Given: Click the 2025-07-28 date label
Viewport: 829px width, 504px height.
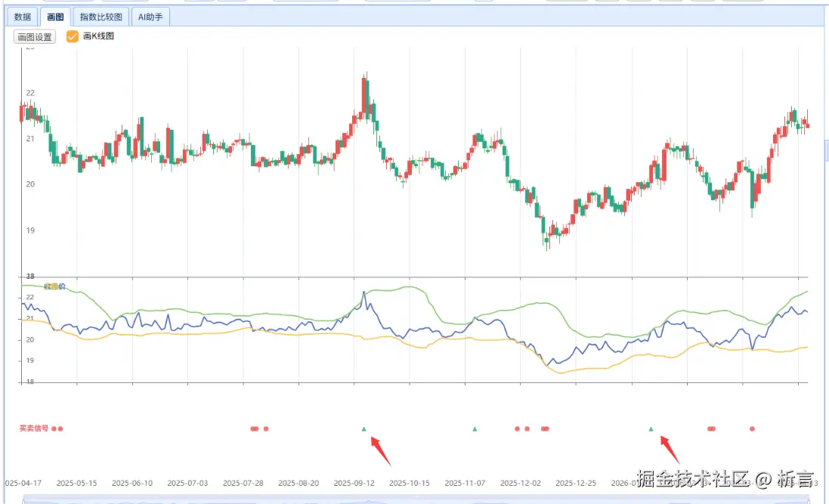Looking at the screenshot, I should click(243, 483).
